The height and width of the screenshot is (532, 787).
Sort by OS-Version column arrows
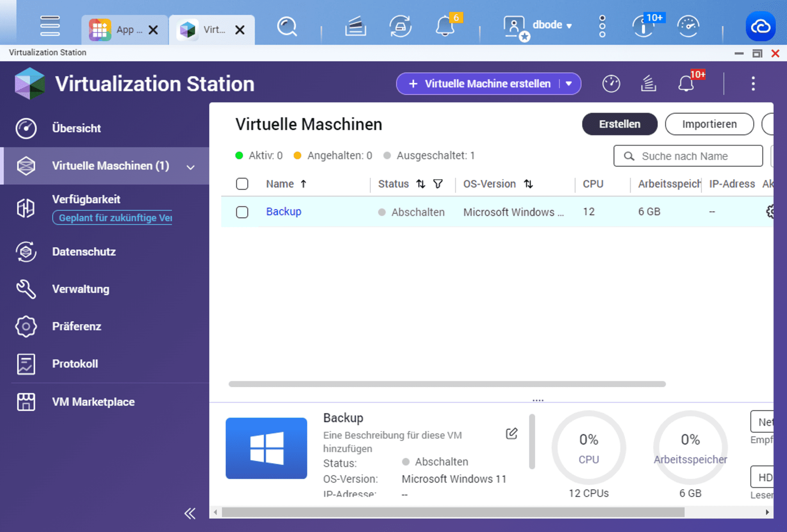click(528, 184)
